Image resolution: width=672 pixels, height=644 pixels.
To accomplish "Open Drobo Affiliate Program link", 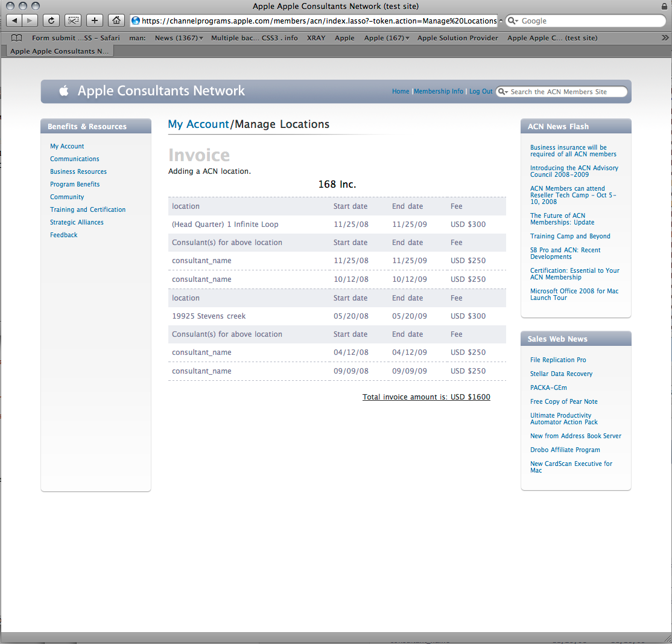I will [565, 450].
